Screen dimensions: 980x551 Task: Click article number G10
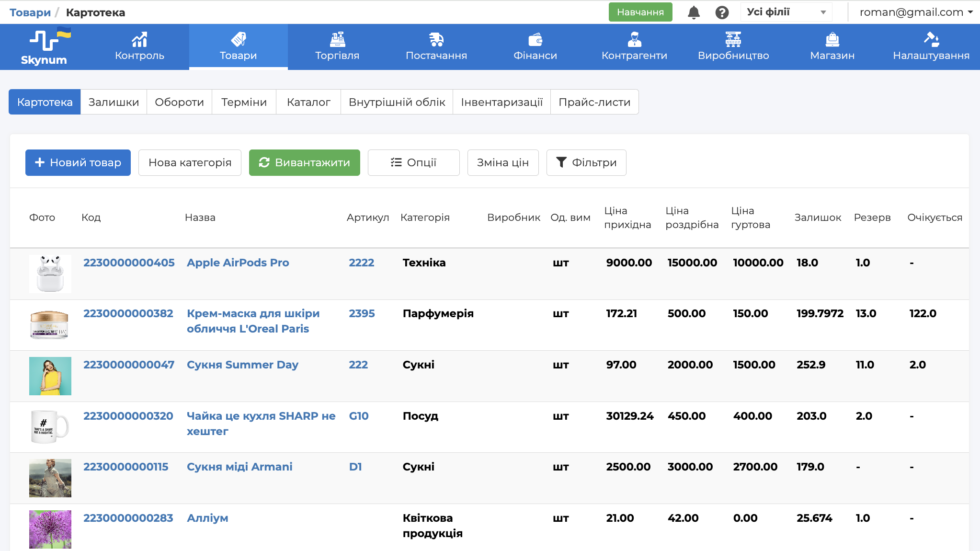pos(359,416)
